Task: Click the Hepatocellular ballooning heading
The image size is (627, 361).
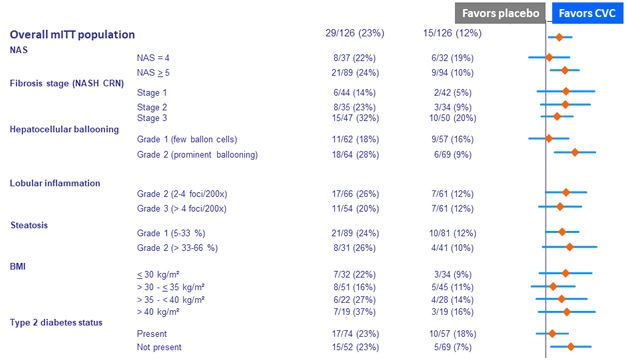Action: tap(64, 130)
